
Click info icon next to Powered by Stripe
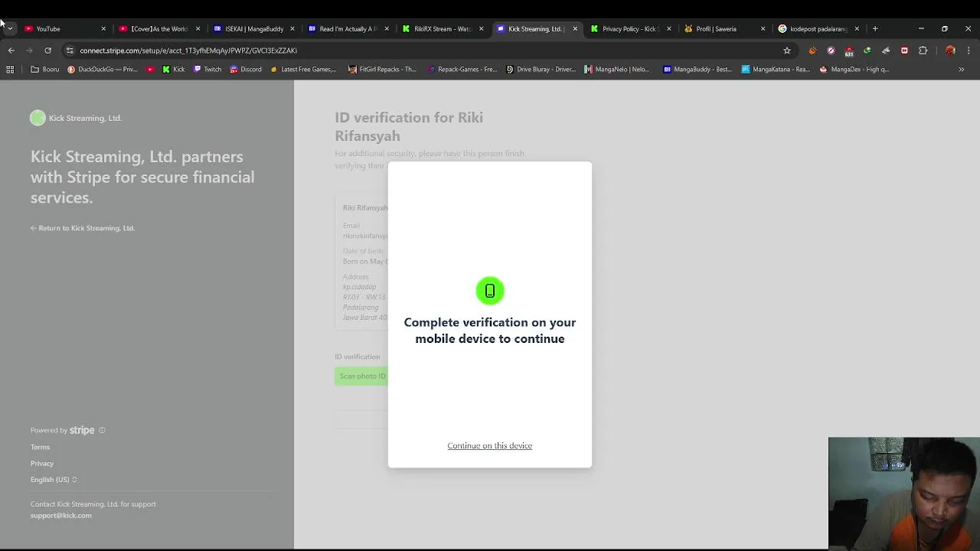point(102,430)
